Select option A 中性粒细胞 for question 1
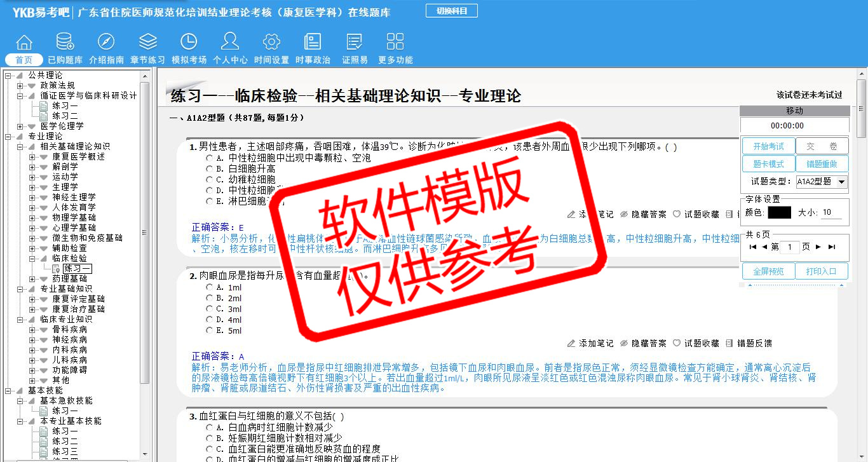Image resolution: width=868 pixels, height=462 pixels. pyautogui.click(x=209, y=158)
